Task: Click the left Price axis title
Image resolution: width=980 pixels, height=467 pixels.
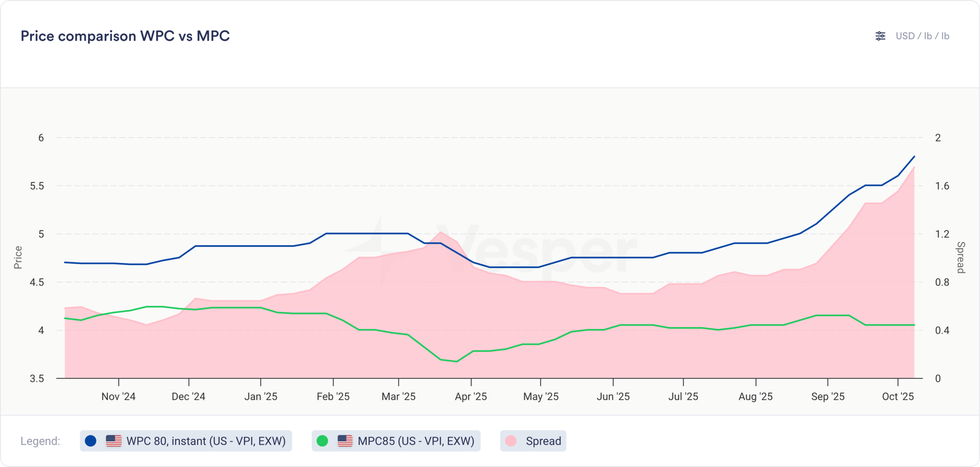Action: click(x=18, y=257)
